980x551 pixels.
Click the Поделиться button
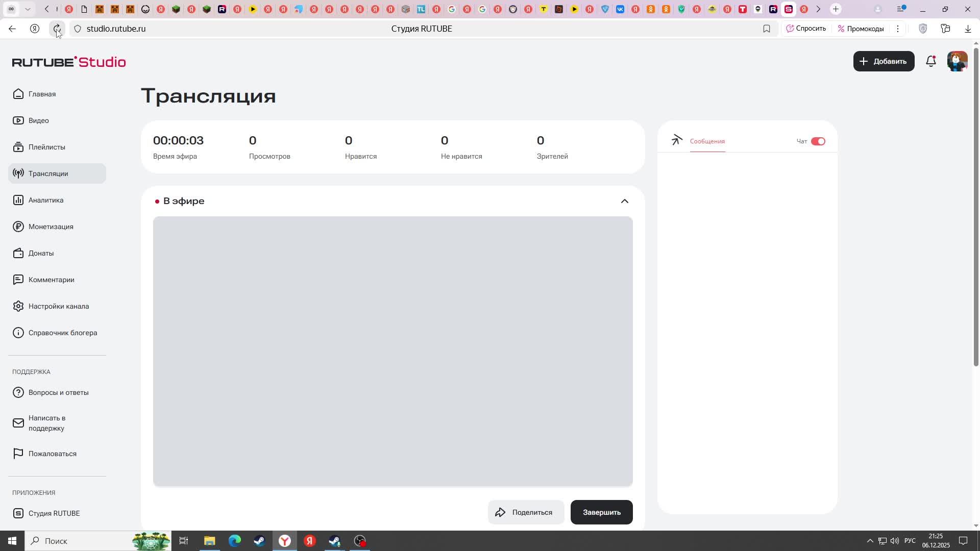[526, 512]
